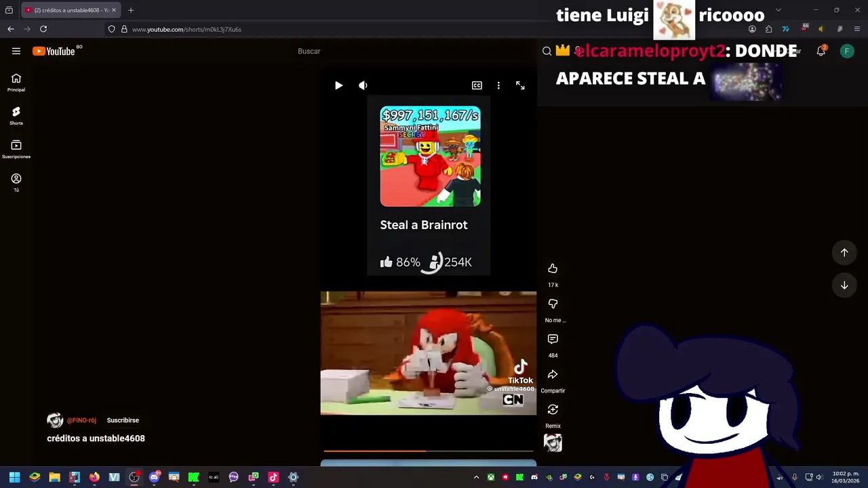Click the Suscribirse button

123,420
